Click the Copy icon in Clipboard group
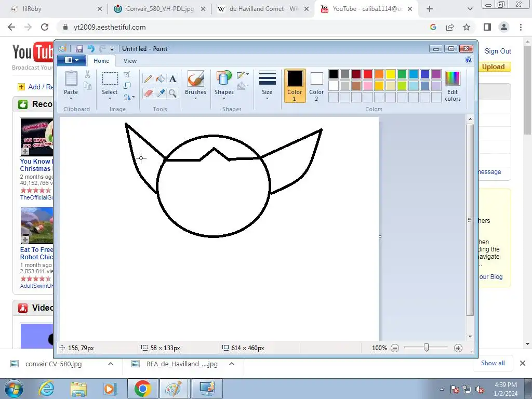 (87, 86)
